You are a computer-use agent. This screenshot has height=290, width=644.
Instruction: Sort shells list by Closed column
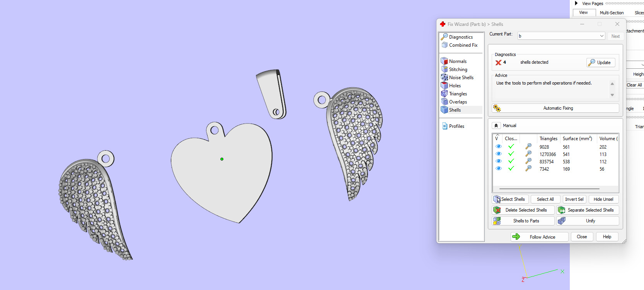click(x=511, y=139)
